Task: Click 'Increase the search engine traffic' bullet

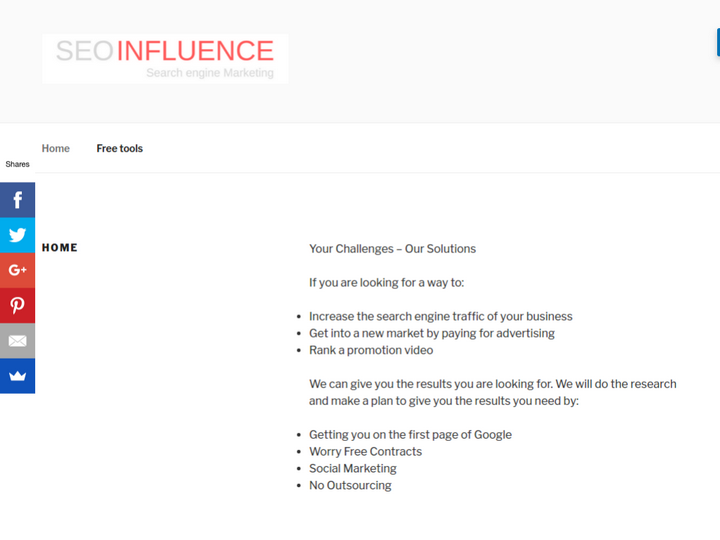Action: click(440, 317)
